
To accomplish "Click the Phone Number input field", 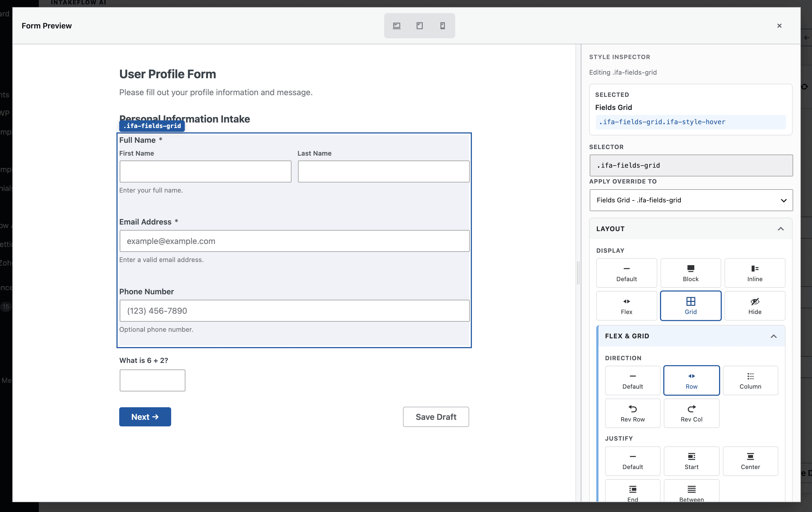I will coord(294,311).
